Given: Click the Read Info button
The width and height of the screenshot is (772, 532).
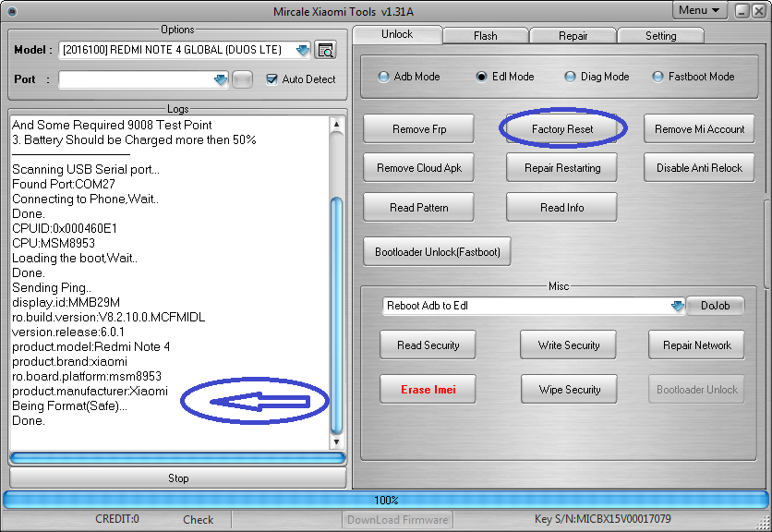Looking at the screenshot, I should point(562,208).
